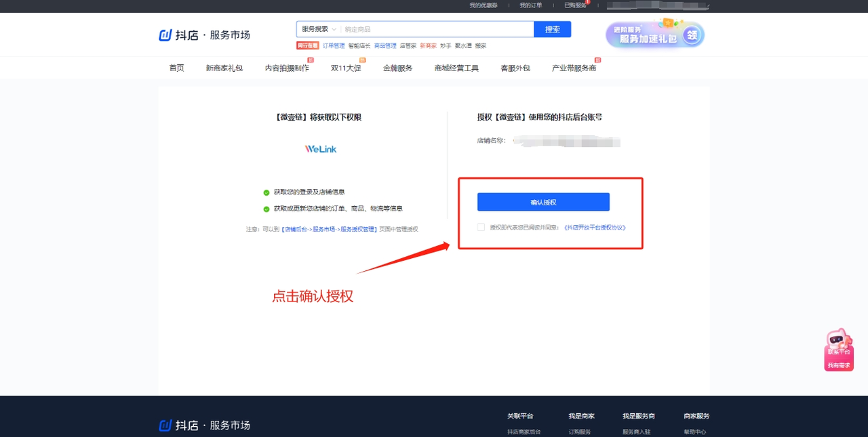Open the 内容拍摄制作 tab

[287, 68]
